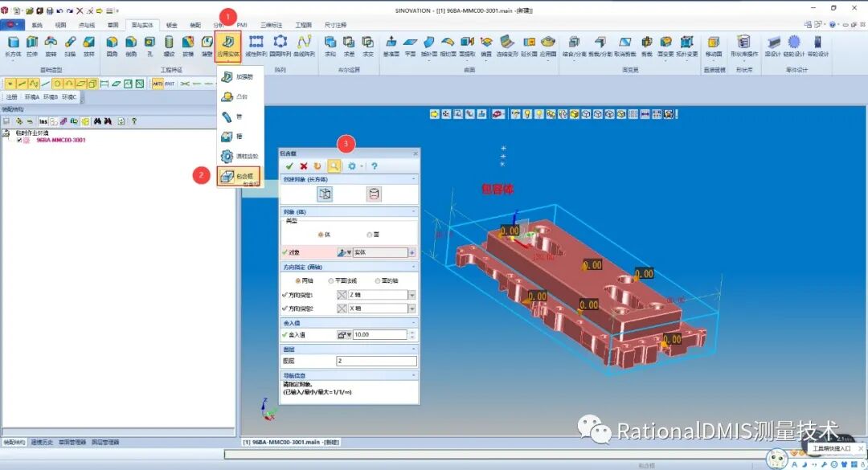Click the 注册 register button
Image resolution: width=868 pixels, height=470 pixels.
tap(11, 97)
